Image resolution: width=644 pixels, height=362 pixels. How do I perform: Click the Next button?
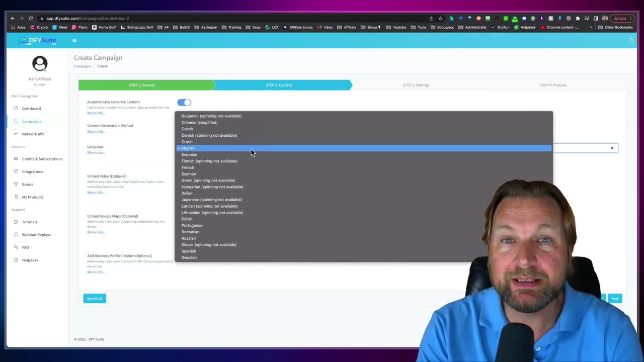pyautogui.click(x=615, y=299)
